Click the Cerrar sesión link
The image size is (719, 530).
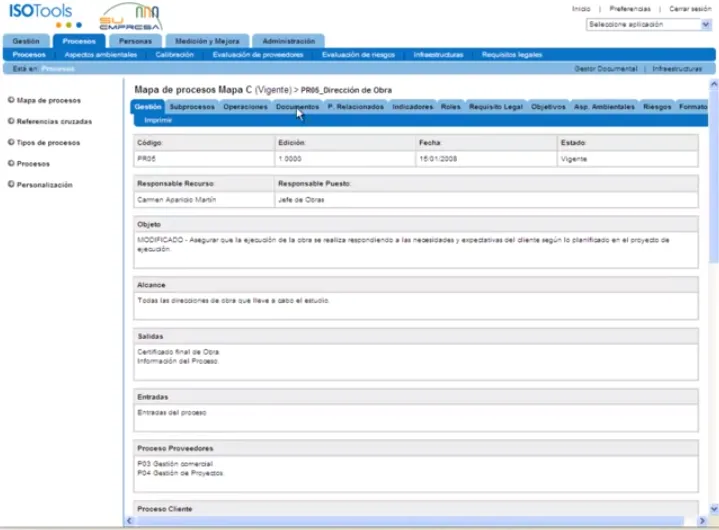(690, 9)
